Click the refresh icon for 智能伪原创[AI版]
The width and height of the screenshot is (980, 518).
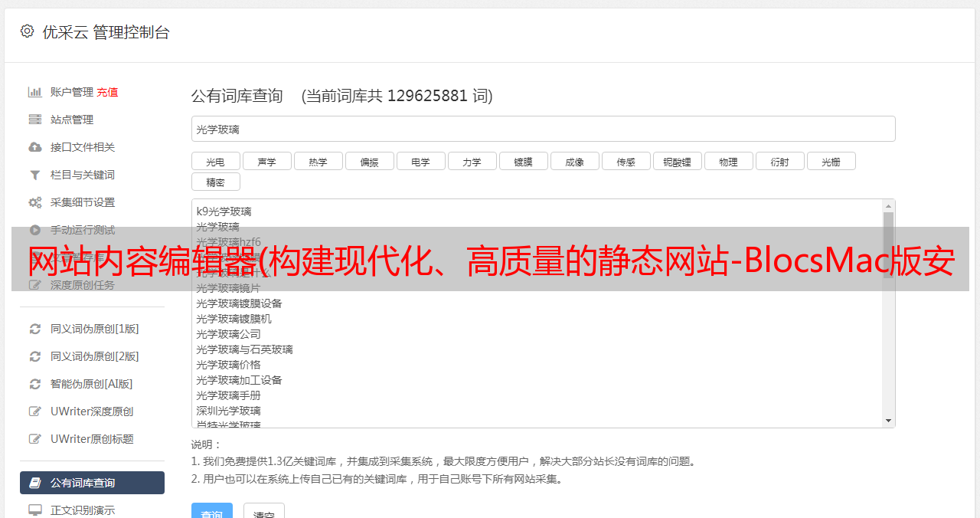pyautogui.click(x=35, y=384)
